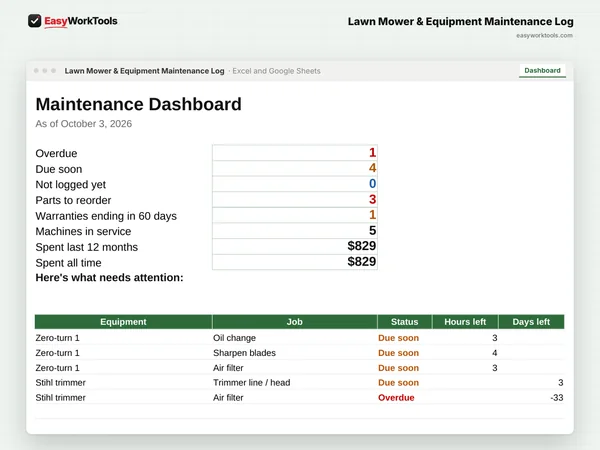
Task: Click the EasyWorkTools checkmark logo icon
Action: tap(34, 21)
